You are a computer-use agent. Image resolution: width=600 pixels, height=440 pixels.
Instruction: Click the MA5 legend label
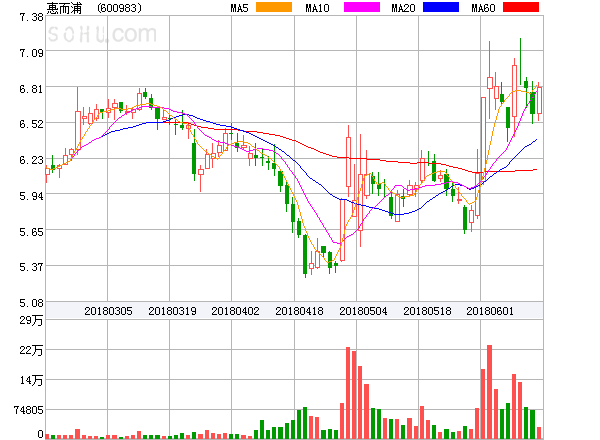(x=240, y=8)
